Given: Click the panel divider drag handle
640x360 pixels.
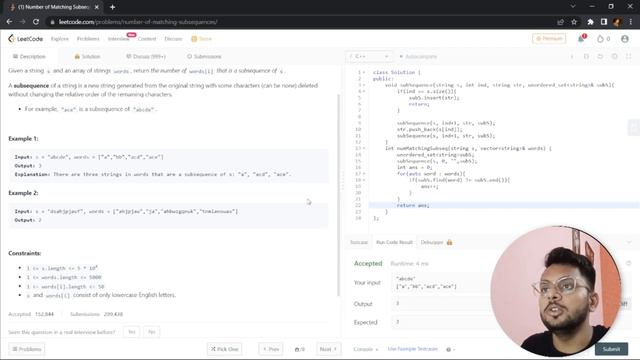Looking at the screenshot, I should [342, 180].
